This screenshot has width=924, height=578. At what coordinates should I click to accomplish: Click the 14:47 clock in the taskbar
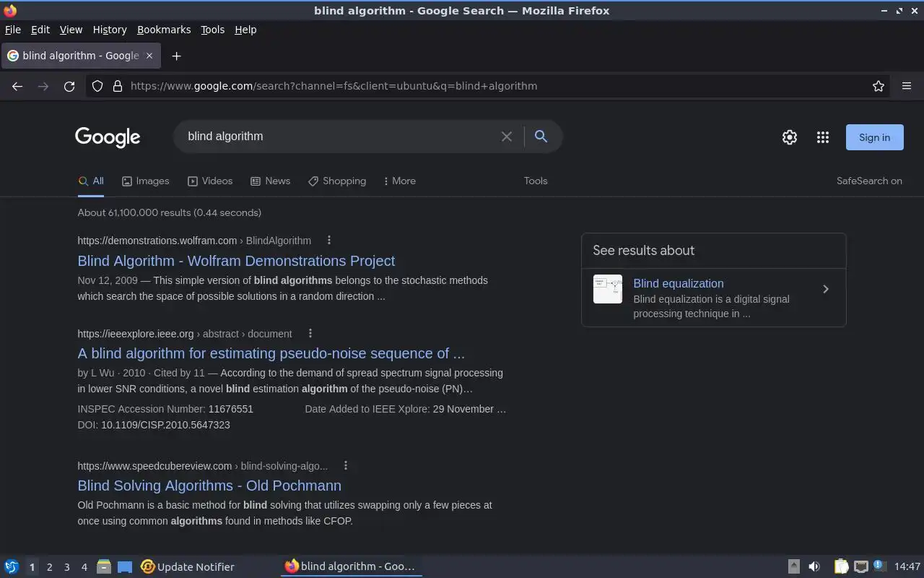[907, 567]
